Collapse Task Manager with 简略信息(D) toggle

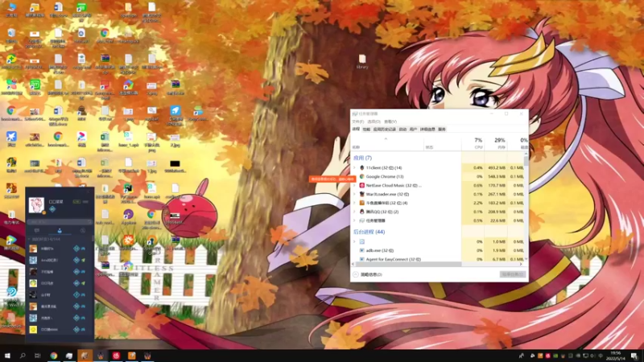(x=368, y=274)
